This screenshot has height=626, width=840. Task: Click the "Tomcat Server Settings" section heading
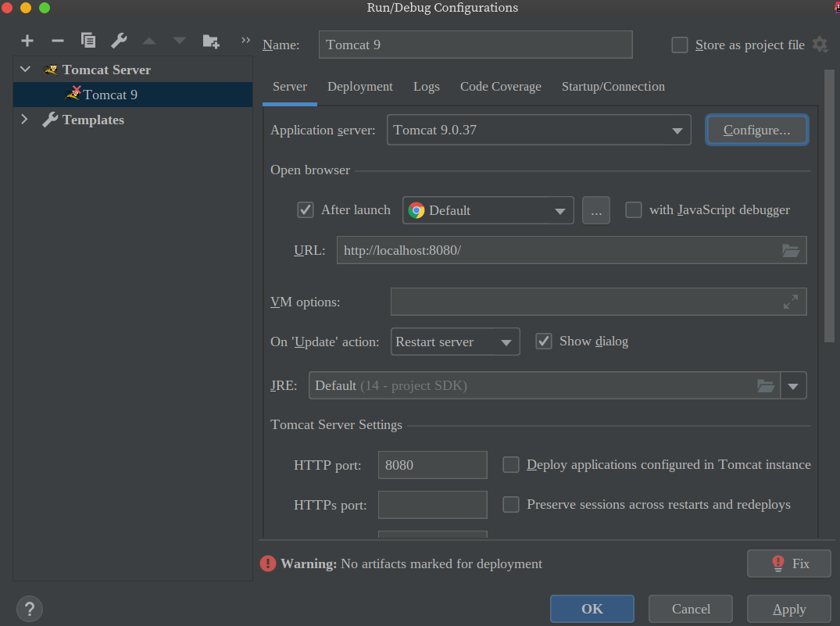(x=337, y=424)
